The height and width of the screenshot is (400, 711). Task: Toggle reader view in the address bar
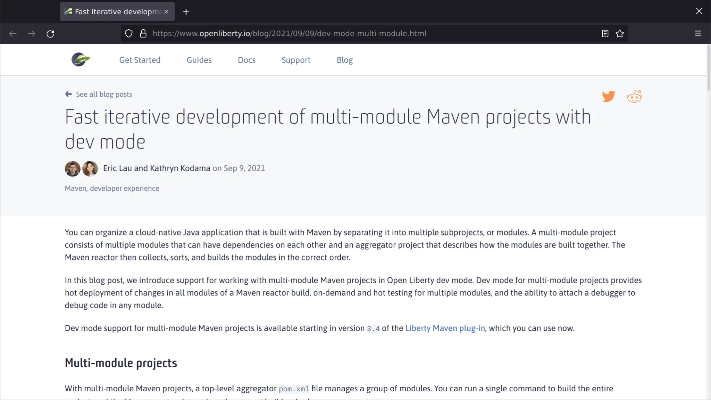(x=604, y=33)
